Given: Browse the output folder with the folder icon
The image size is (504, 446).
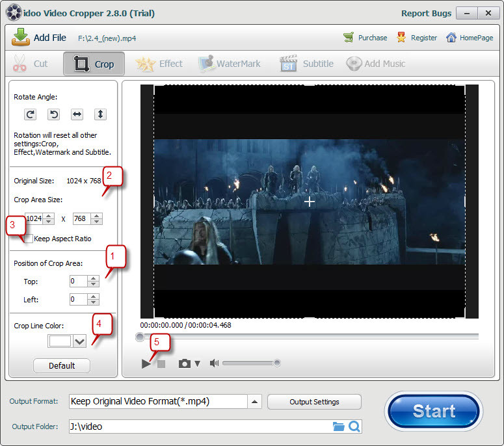Looking at the screenshot, I should click(x=338, y=426).
